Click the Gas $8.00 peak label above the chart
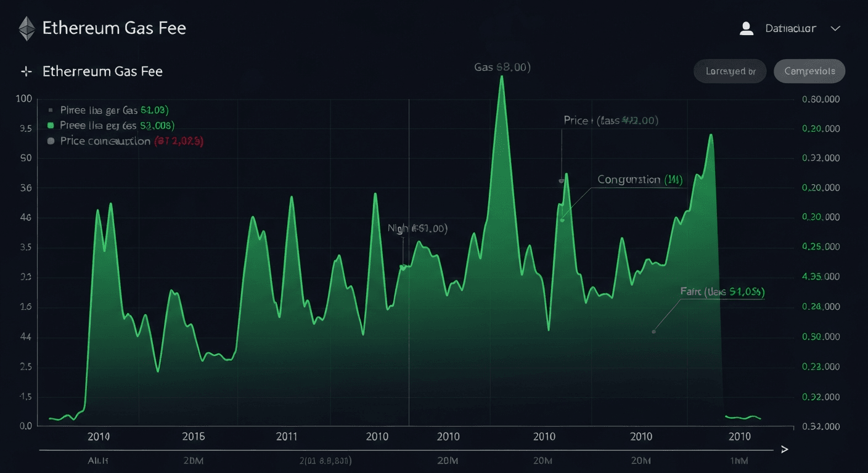This screenshot has width=868, height=473. 501,67
